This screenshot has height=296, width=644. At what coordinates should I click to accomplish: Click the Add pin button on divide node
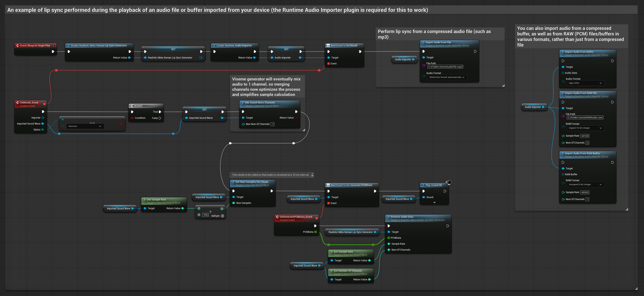click(216, 216)
